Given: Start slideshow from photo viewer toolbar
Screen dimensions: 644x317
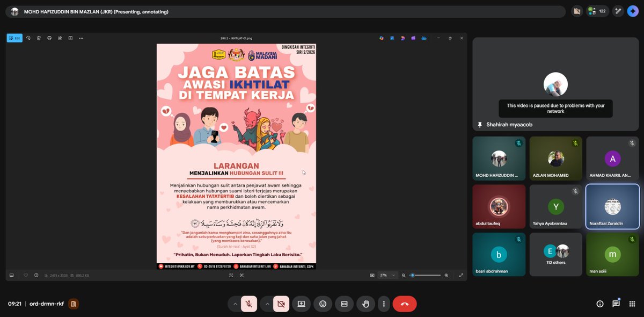Looking at the screenshot, I should click(x=70, y=38).
